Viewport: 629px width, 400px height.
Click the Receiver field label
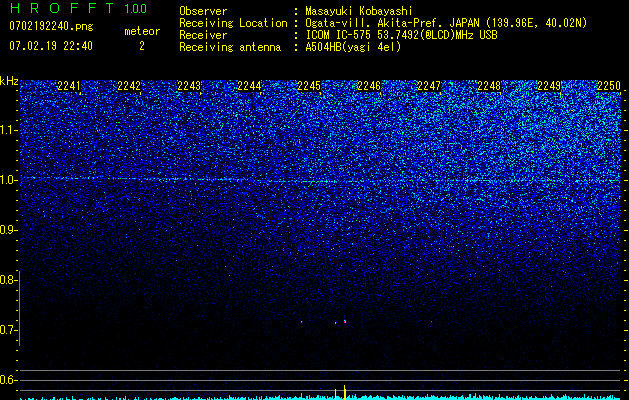[203, 35]
